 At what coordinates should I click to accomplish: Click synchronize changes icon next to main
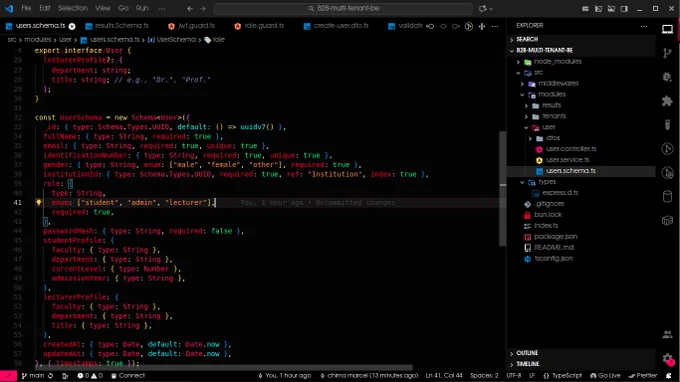coord(50,375)
